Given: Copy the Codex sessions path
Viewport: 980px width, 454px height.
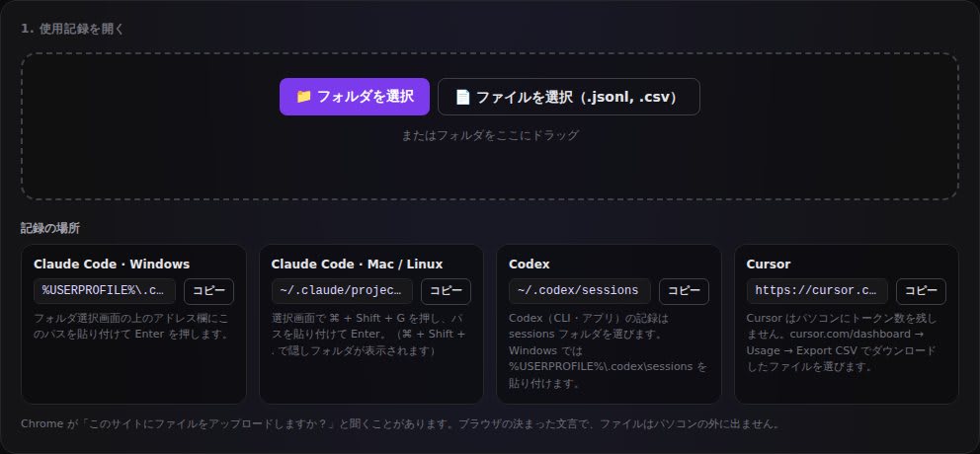Looking at the screenshot, I should [684, 291].
